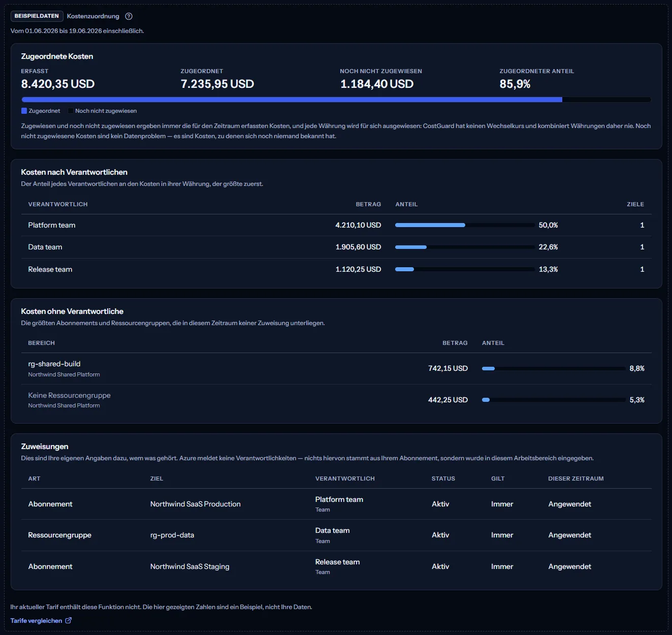Click the Release team share bar
The width and height of the screenshot is (672, 635).
coord(465,269)
